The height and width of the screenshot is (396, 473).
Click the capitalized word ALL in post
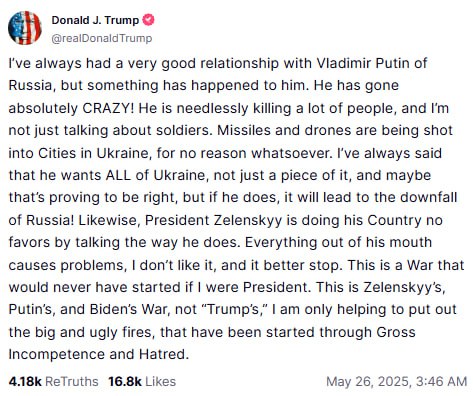[118, 175]
